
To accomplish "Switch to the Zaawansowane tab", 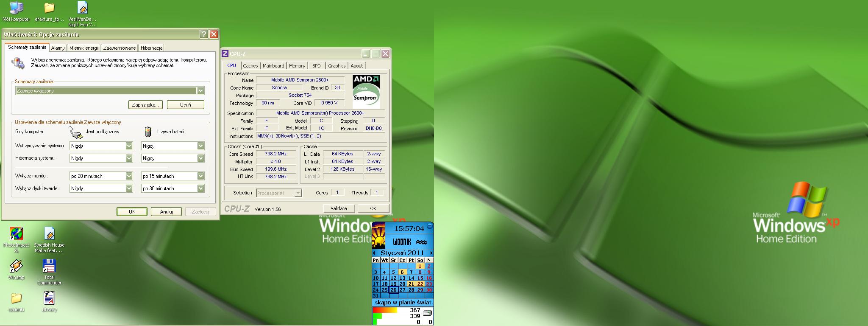I will pyautogui.click(x=120, y=48).
